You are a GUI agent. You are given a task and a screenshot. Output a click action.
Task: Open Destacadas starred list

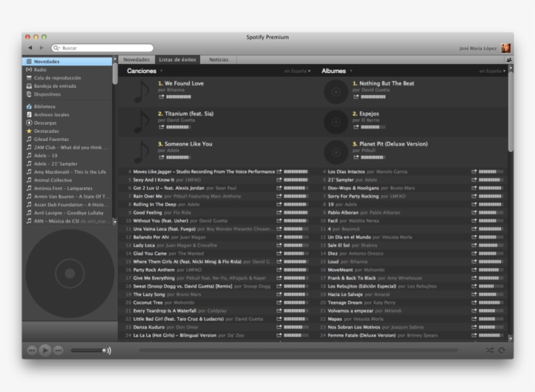pos(46,131)
